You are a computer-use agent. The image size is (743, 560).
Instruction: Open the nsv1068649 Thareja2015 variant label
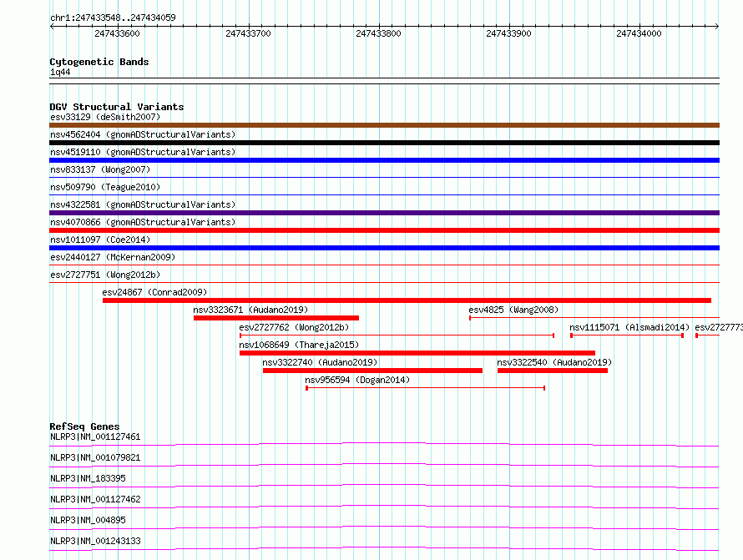coord(298,345)
